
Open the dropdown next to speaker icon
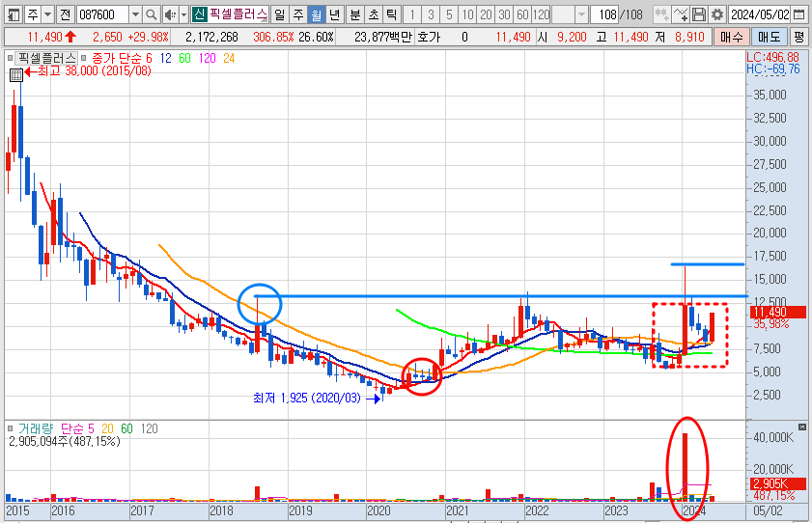tap(183, 14)
